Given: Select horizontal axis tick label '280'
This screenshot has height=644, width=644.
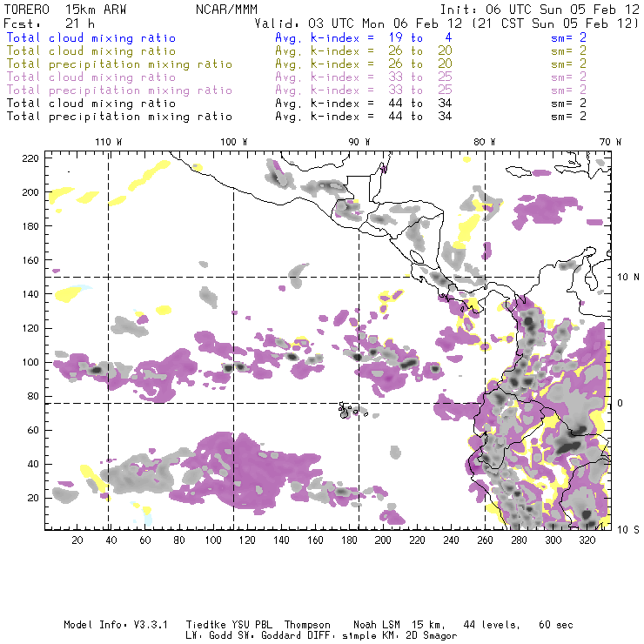Looking at the screenshot, I should pos(520,540).
